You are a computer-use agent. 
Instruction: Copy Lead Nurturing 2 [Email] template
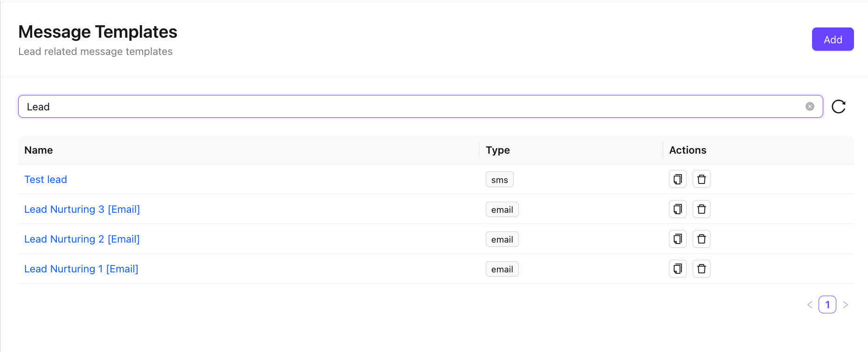677,239
